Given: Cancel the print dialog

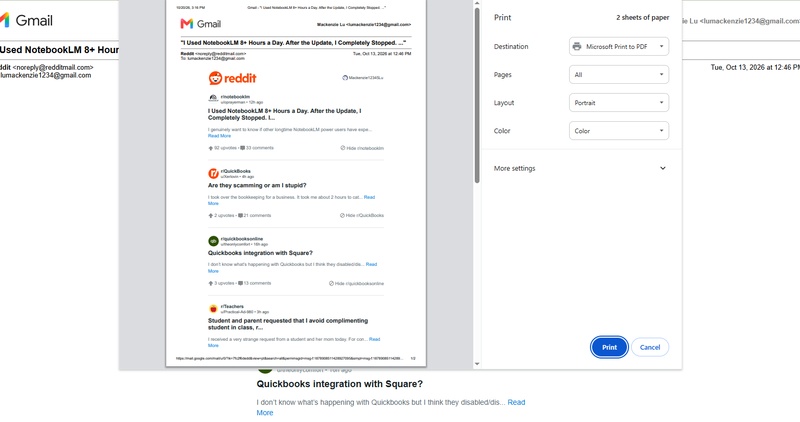Looking at the screenshot, I should 649,347.
